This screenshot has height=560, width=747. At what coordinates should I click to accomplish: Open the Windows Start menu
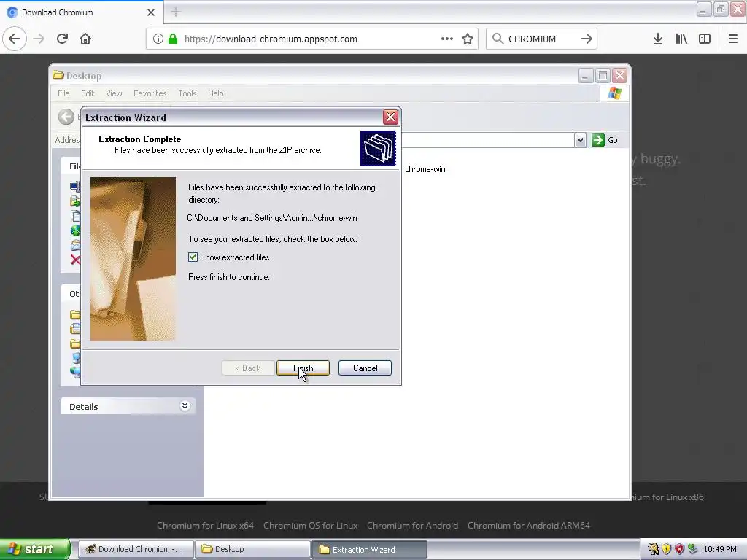(35, 549)
